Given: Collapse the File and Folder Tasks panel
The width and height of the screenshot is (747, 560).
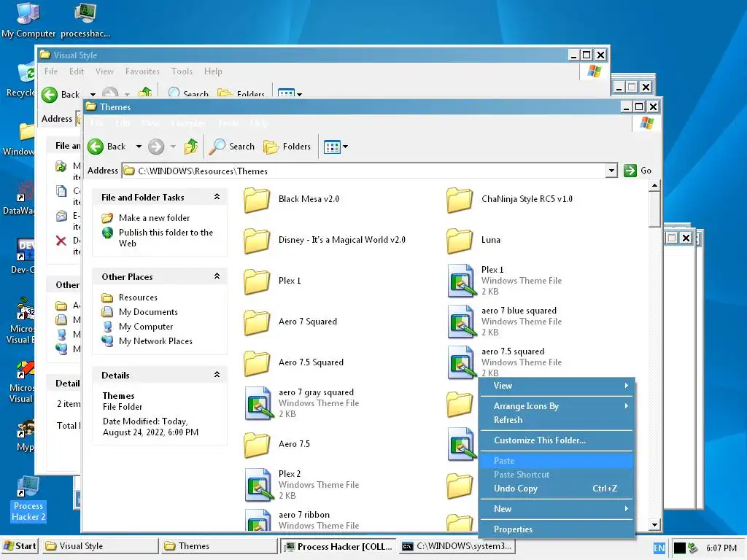Looking at the screenshot, I should (x=217, y=197).
